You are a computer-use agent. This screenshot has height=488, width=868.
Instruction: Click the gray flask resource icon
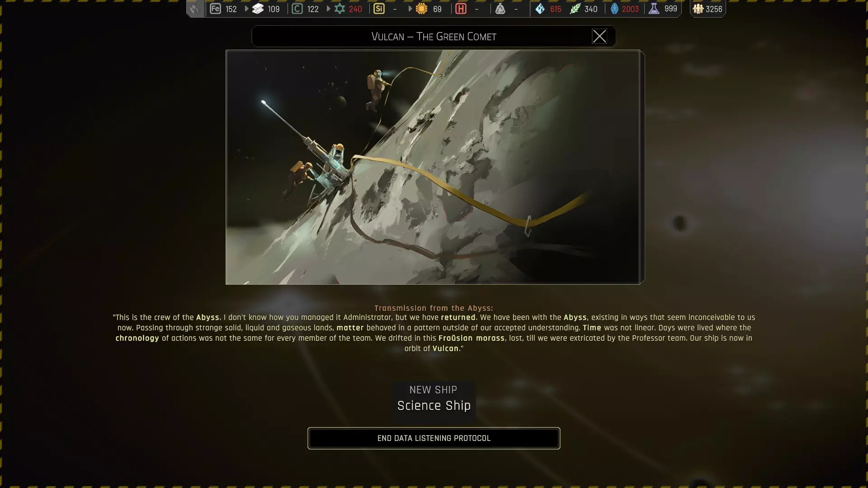(x=500, y=9)
